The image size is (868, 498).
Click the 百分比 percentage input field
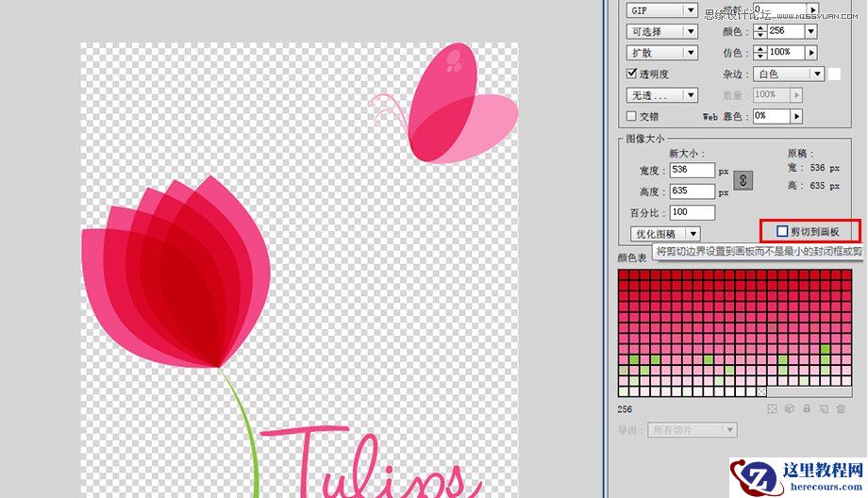[692, 212]
